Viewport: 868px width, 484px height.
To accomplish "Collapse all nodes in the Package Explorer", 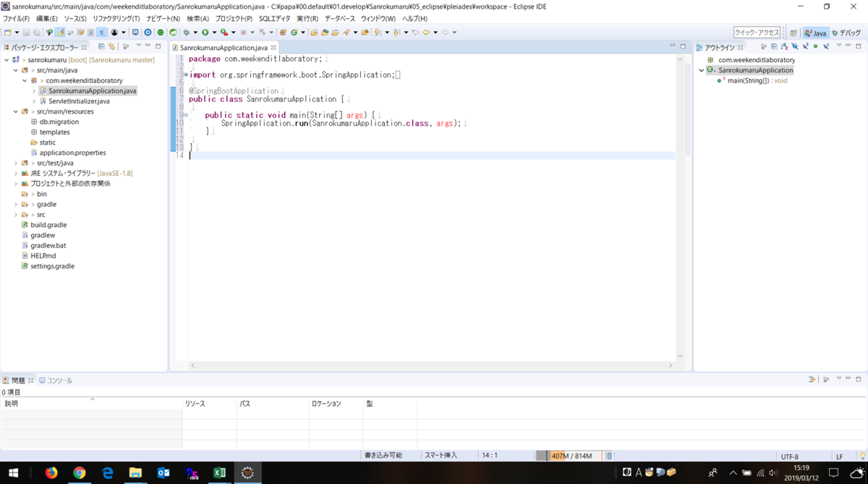I will [101, 46].
